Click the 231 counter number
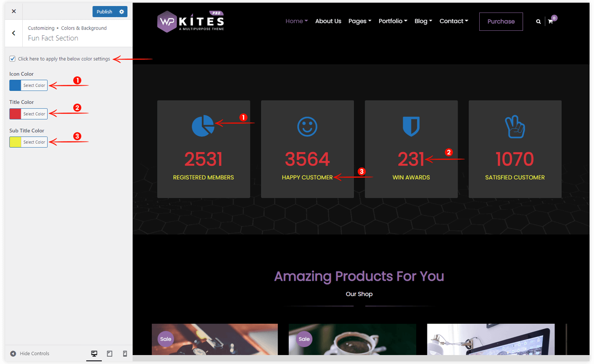Screen dimensions: 594x364 click(x=411, y=159)
